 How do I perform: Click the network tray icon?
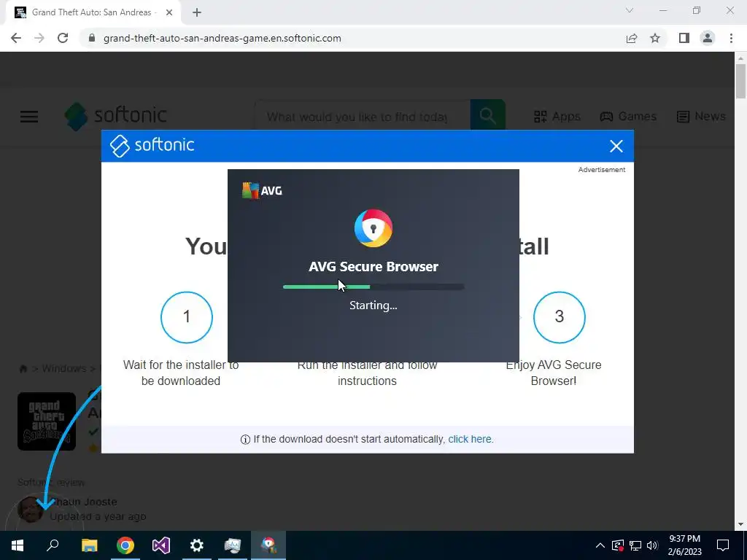tap(635, 545)
